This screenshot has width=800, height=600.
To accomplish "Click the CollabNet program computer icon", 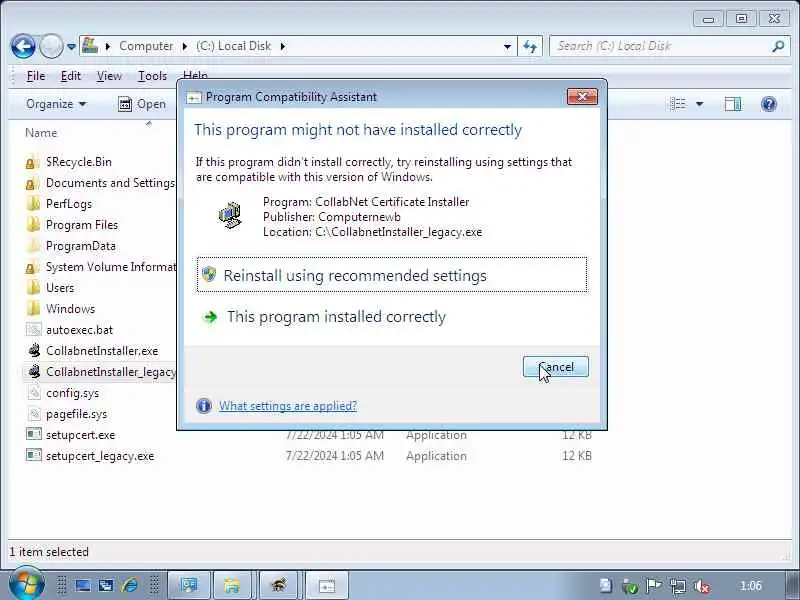I will tap(230, 215).
